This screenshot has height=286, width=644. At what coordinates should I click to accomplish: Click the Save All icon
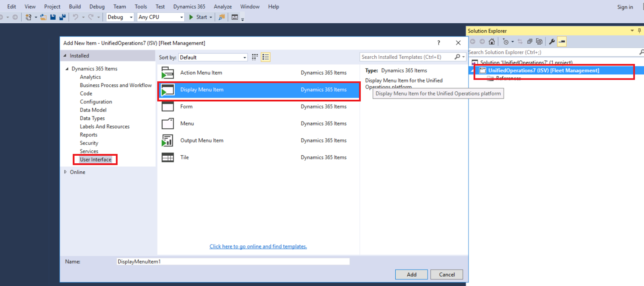click(x=62, y=17)
